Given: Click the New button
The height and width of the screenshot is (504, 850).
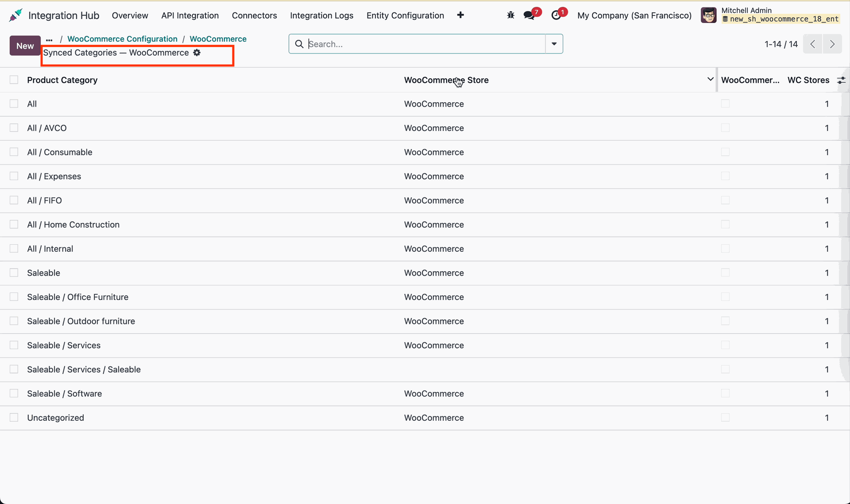Looking at the screenshot, I should 25,46.
